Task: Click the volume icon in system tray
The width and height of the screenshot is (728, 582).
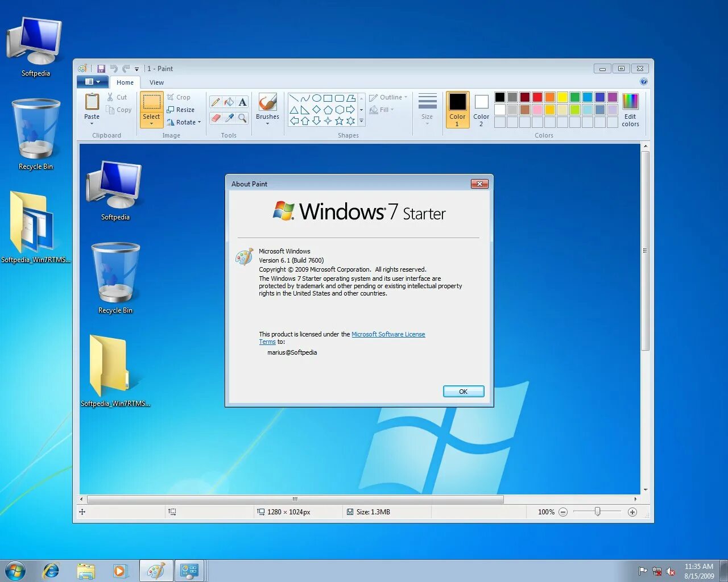Action: (x=671, y=571)
